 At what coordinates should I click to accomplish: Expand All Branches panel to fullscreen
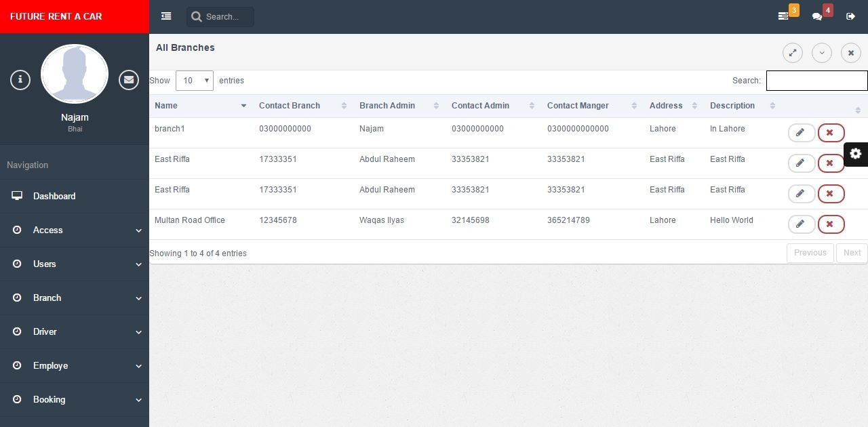pos(792,53)
